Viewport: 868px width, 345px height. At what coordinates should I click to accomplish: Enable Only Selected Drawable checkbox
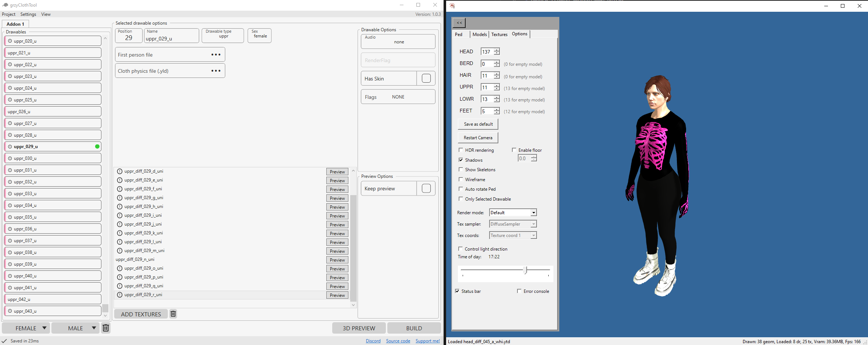pos(461,199)
